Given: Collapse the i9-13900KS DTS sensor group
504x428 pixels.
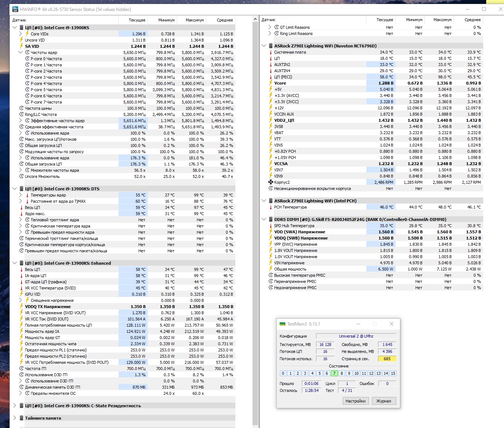Looking at the screenshot, I should click(x=15, y=189).
